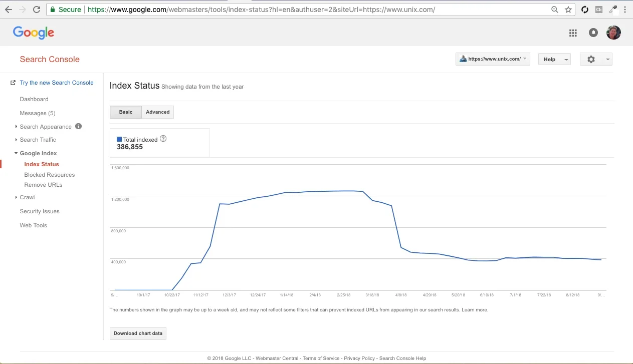Click the blue Total indexed legend square
Viewport: 633px width, 364px height.
119,139
